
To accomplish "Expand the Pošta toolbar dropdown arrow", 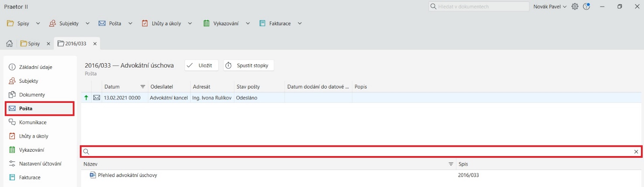I will click(x=130, y=24).
